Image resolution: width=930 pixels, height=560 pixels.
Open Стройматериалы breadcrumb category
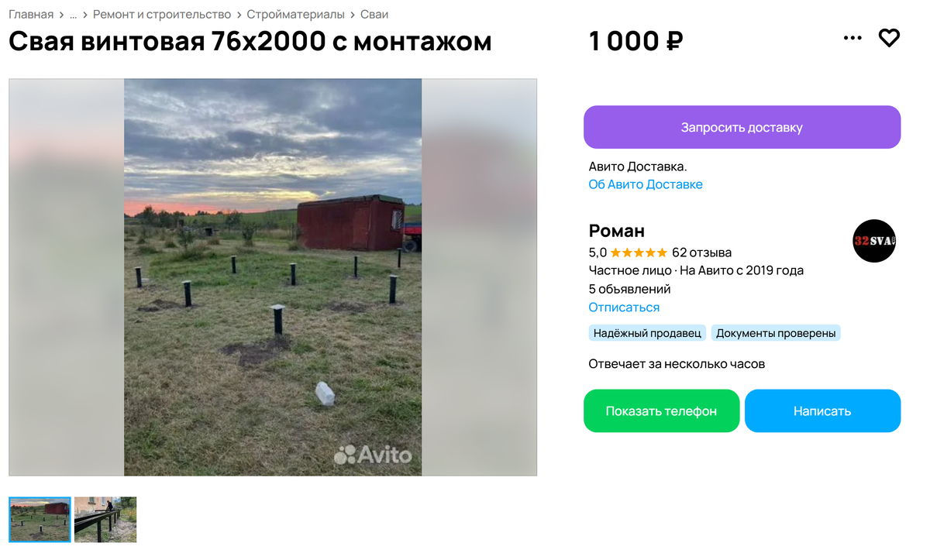(x=295, y=15)
